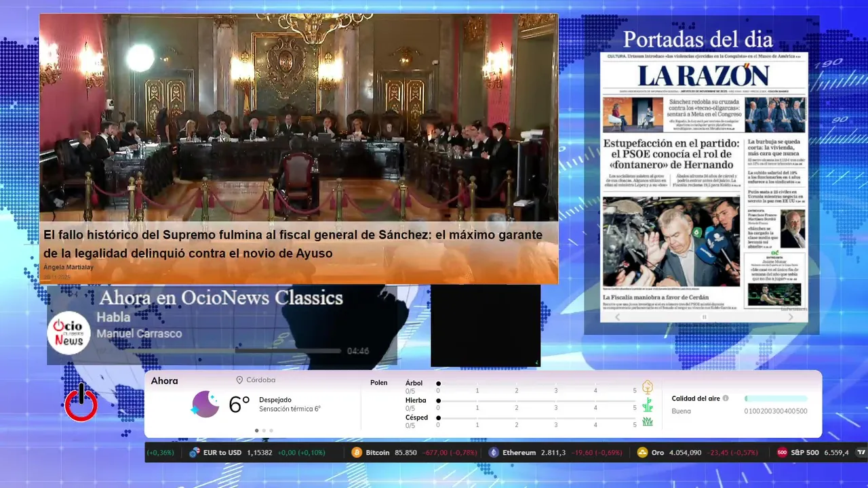Click the Césped pollen level scale
Screen dimensions: 868x488
click(x=537, y=419)
